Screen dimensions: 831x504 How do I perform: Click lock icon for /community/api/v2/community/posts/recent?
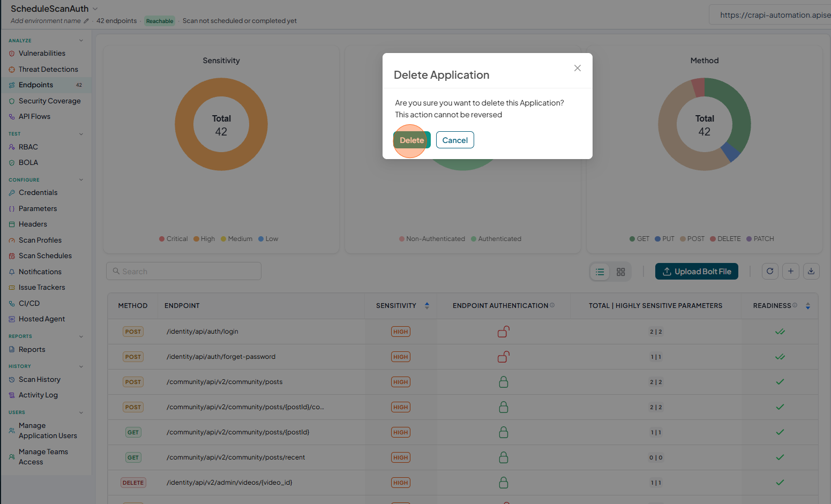[x=504, y=457]
